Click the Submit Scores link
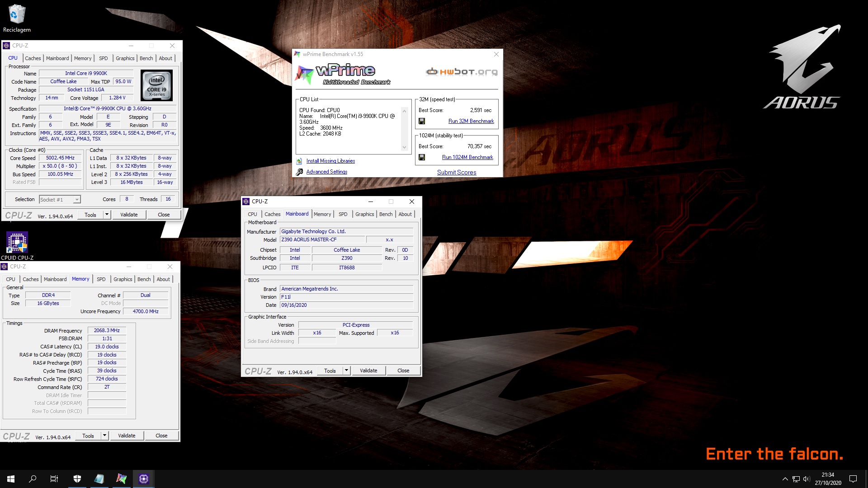 (x=457, y=173)
